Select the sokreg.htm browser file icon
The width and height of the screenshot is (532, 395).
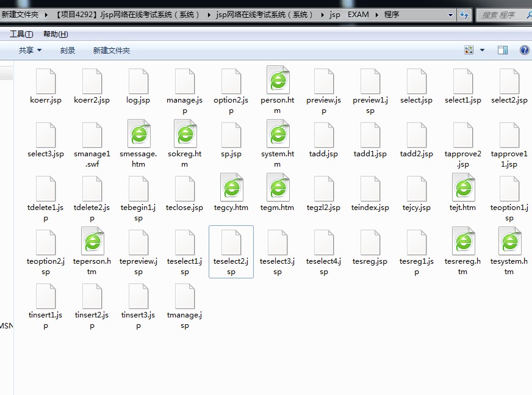pyautogui.click(x=185, y=134)
